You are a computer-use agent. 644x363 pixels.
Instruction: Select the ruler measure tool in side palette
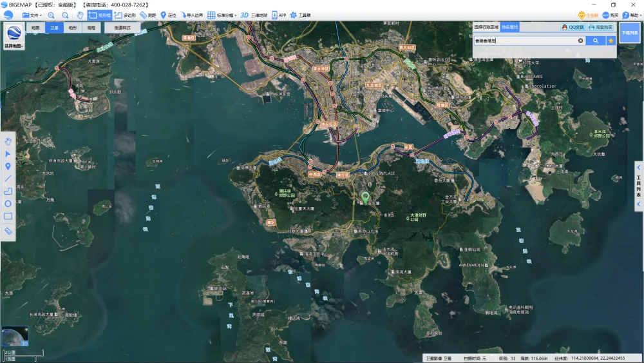pyautogui.click(x=8, y=231)
